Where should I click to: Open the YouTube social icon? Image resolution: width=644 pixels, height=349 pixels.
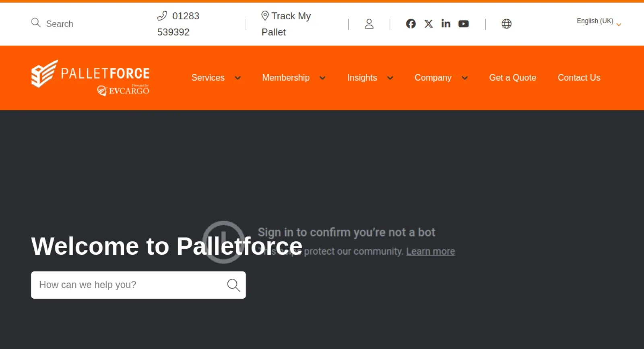click(464, 24)
